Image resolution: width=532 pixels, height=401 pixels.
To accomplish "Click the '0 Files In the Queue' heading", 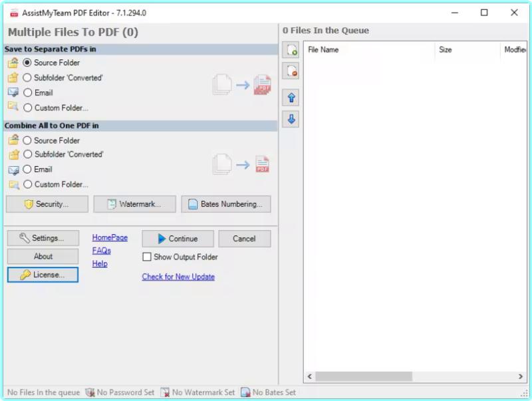I will coord(326,31).
